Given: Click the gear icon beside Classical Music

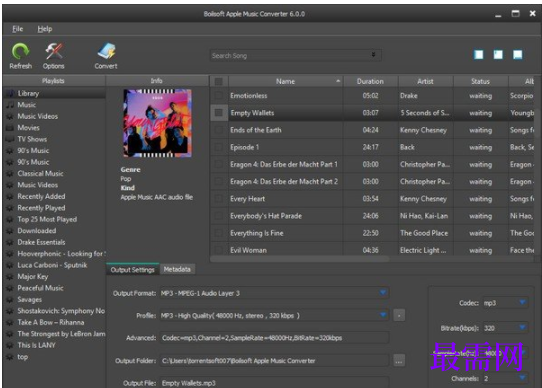Looking at the screenshot, I should 10,174.
